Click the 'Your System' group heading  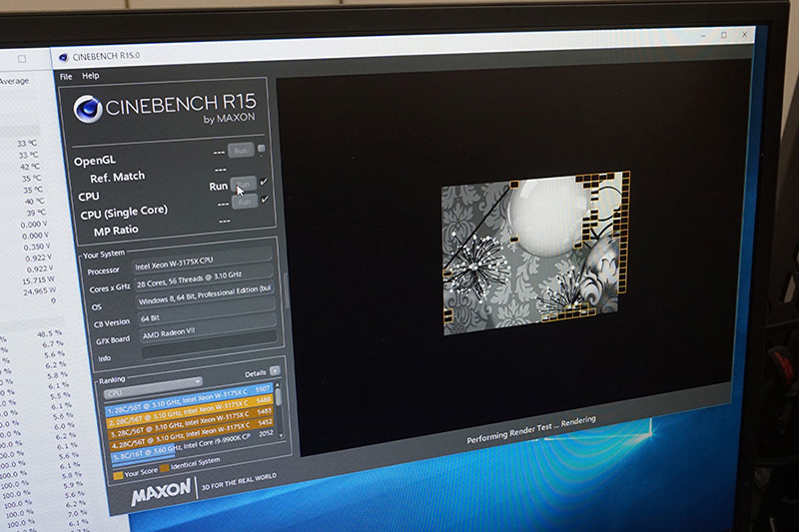(104, 255)
